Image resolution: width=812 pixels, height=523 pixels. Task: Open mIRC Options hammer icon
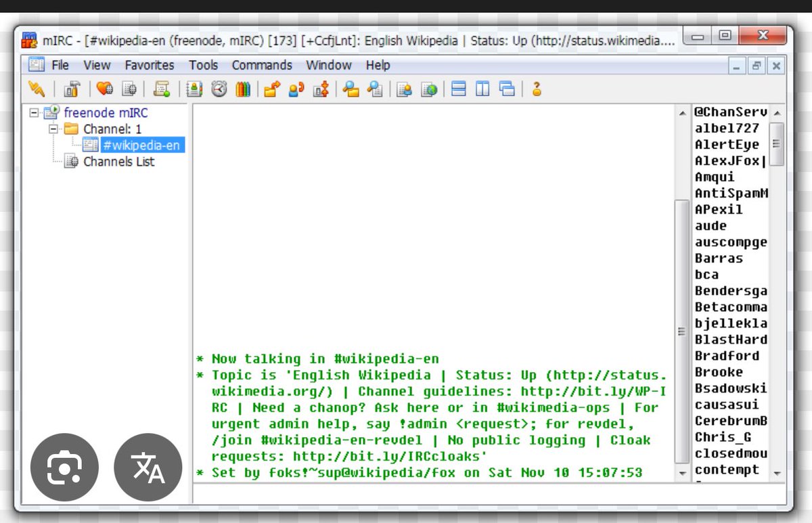73,89
